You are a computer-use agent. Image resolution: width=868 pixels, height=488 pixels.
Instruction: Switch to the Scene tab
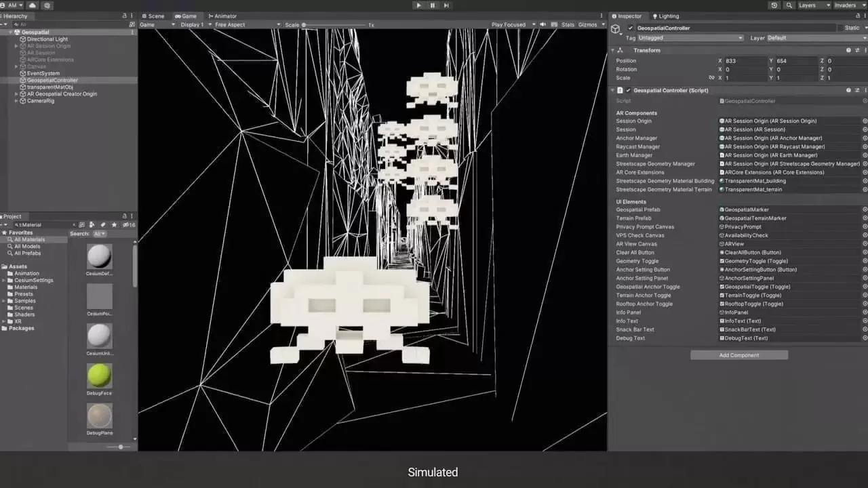click(x=153, y=16)
